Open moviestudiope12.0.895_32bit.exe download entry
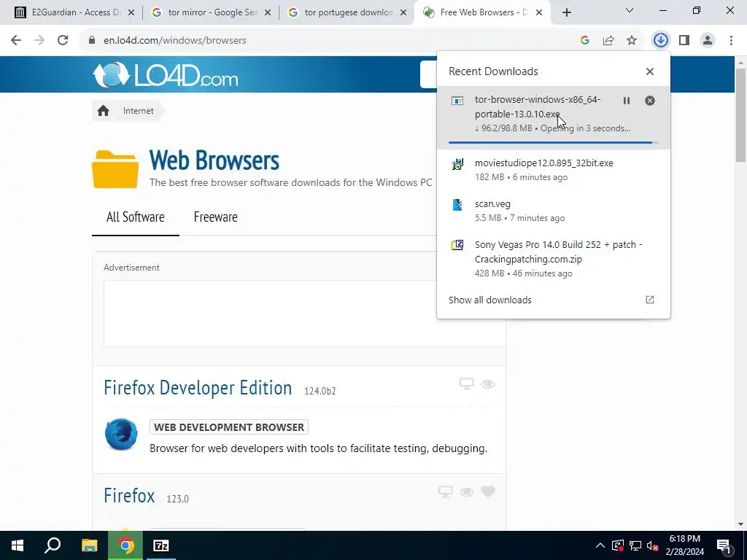This screenshot has width=747, height=560. [x=554, y=169]
